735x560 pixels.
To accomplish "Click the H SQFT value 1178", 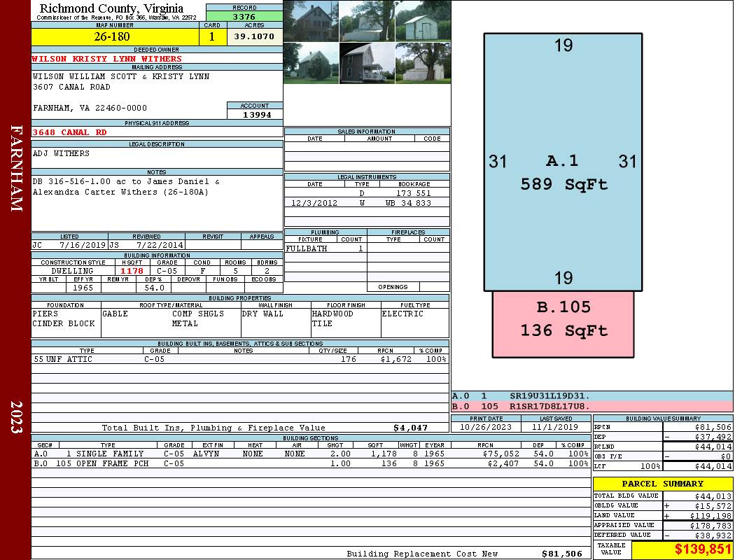I will point(132,271).
